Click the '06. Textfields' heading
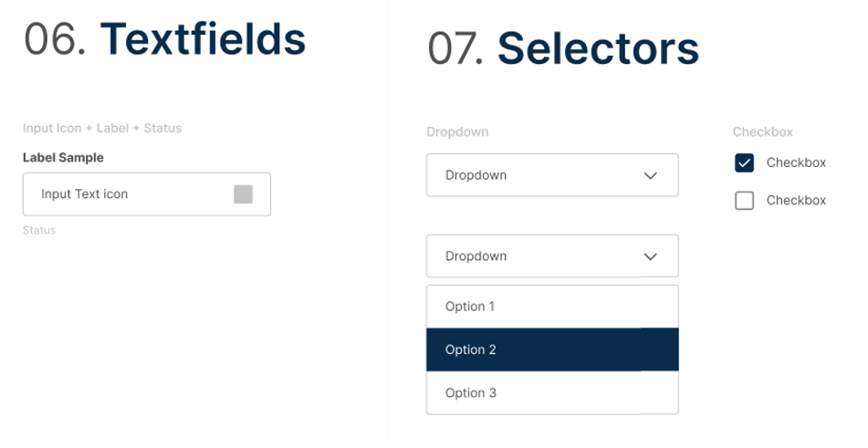Screen dimensions: 868x448 tap(164, 39)
